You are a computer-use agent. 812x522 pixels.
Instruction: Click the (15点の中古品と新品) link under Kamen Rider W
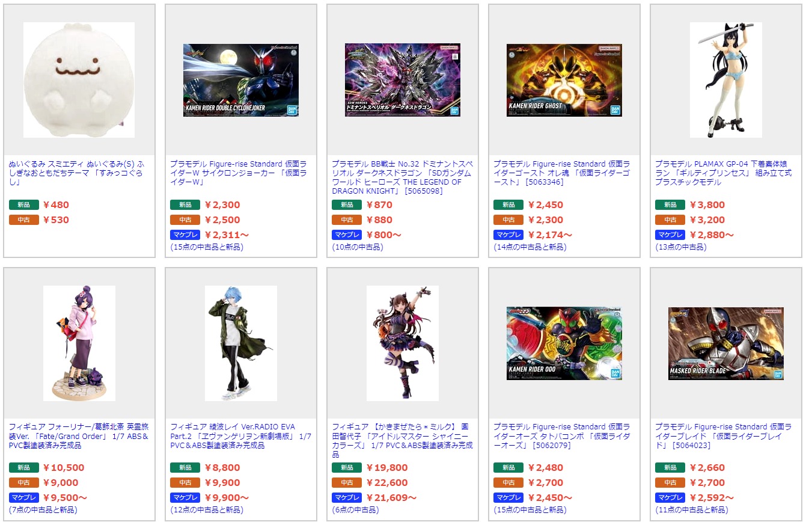(x=207, y=247)
